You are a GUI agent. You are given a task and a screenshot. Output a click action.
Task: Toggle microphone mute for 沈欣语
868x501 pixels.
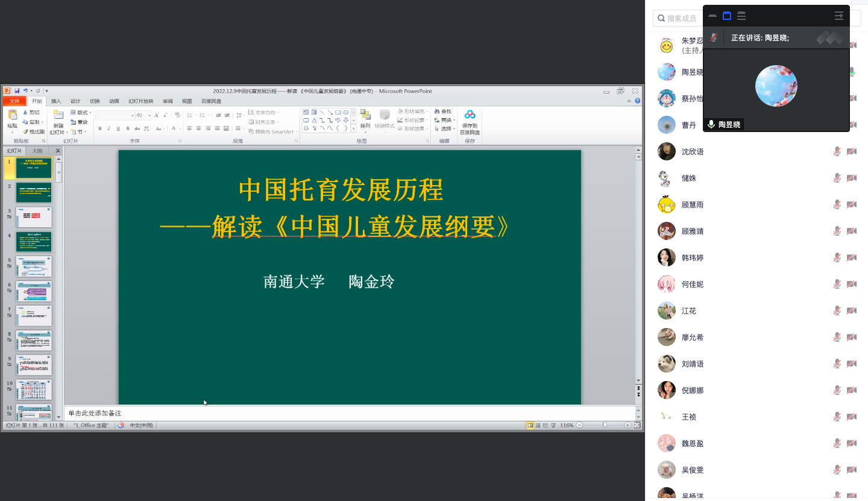pos(837,151)
